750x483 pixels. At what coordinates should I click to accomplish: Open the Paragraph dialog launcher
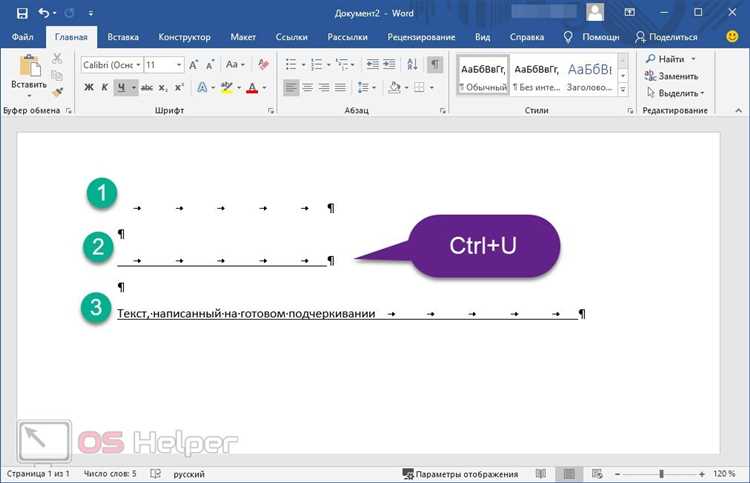[442, 111]
